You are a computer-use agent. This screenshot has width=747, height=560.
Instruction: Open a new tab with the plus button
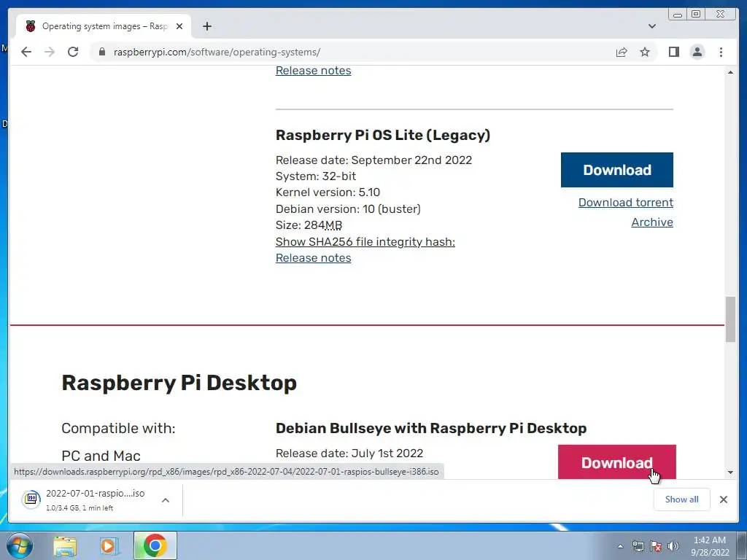[x=206, y=26]
